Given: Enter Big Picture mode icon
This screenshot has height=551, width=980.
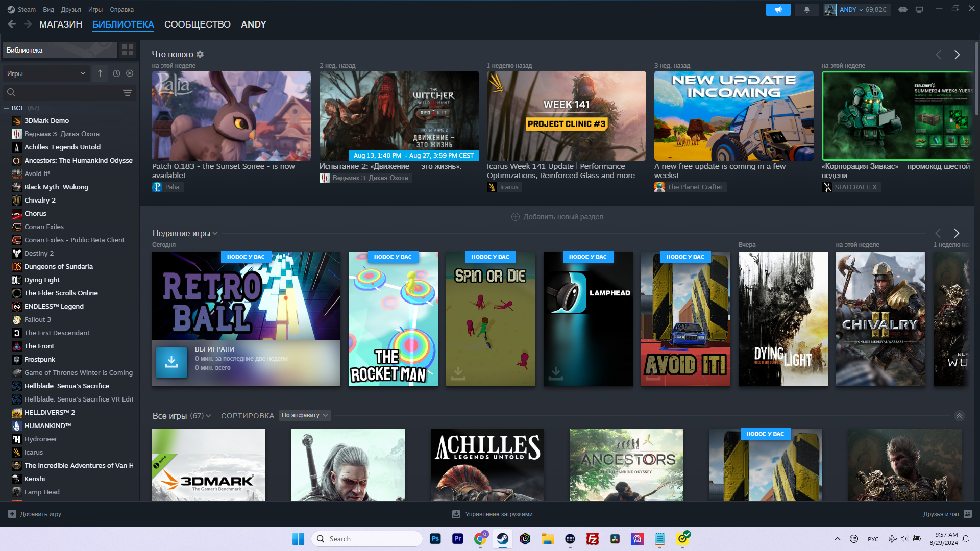Looking at the screenshot, I should click(919, 10).
